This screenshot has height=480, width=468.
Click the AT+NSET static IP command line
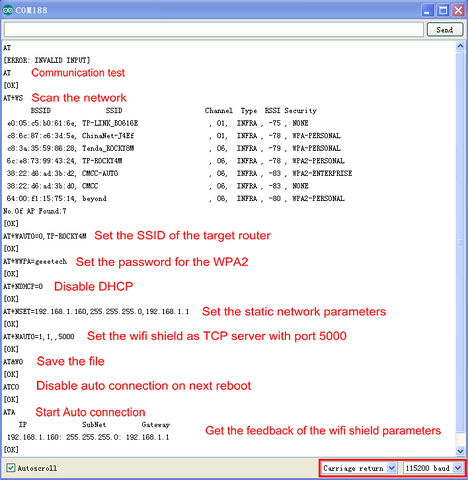coord(96,311)
